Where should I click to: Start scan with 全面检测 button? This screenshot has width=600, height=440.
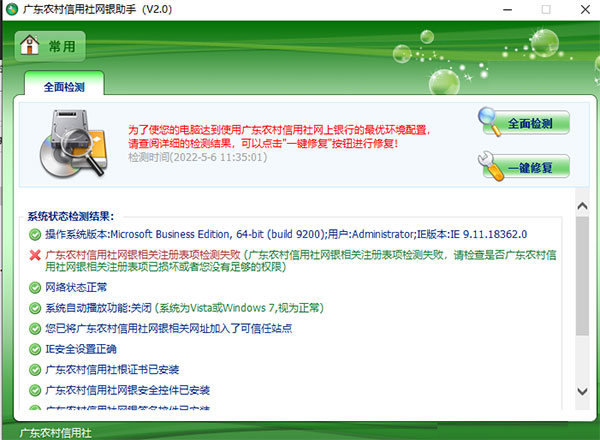click(524, 122)
